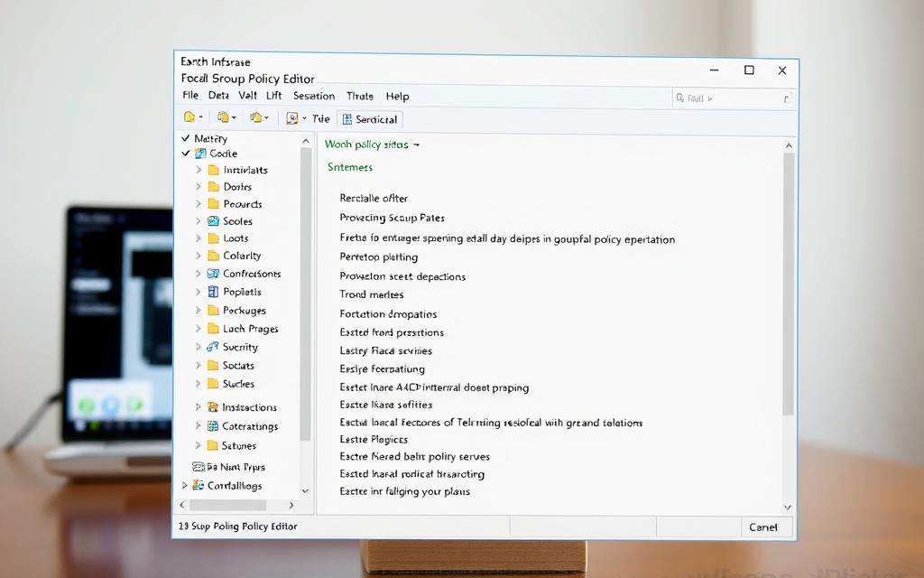Image resolution: width=924 pixels, height=578 pixels.
Task: Click the Cortalfliogs colorful icon
Action: point(198,485)
